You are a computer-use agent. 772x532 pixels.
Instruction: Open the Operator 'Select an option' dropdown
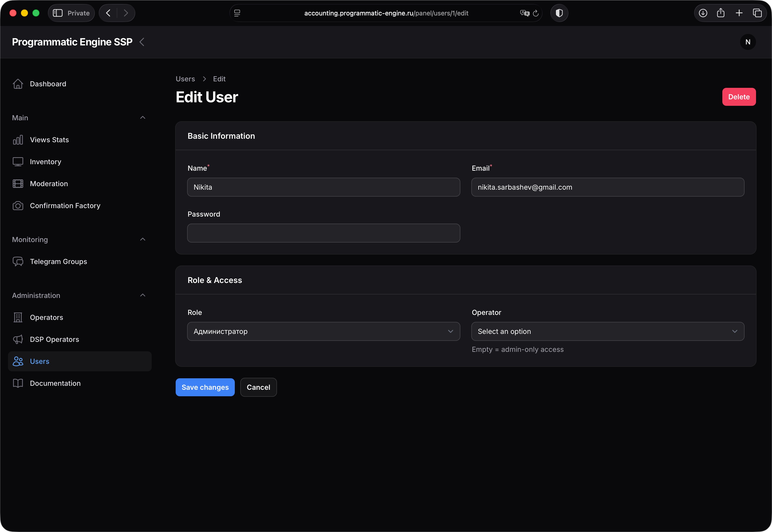[x=607, y=331]
